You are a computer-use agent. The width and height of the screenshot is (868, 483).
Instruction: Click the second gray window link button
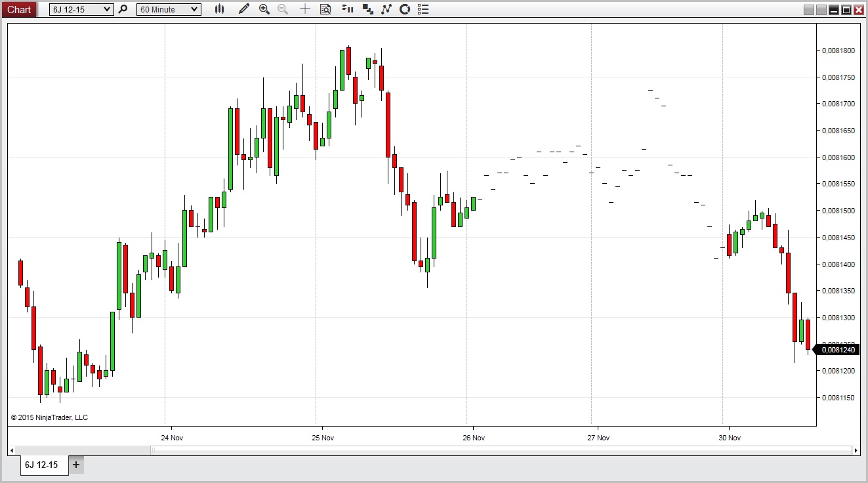(x=821, y=10)
